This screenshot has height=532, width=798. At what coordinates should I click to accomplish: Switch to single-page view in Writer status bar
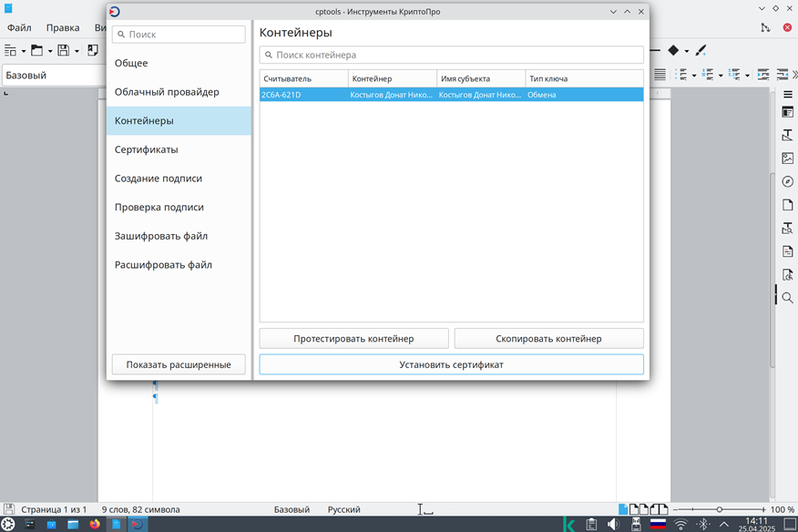tap(623, 509)
